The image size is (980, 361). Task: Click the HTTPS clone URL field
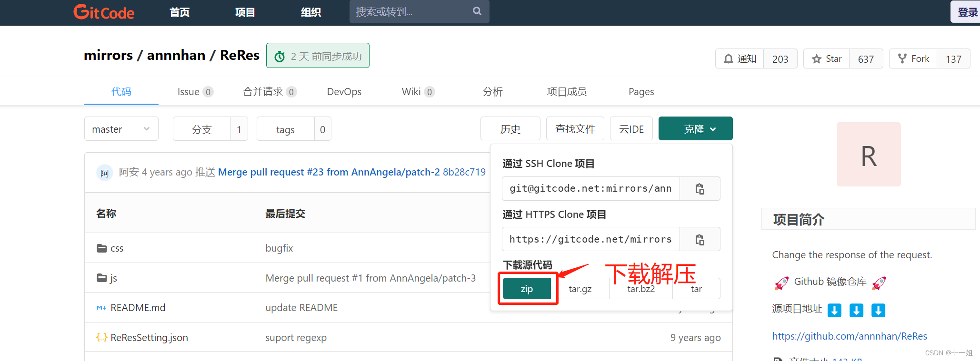(x=590, y=239)
